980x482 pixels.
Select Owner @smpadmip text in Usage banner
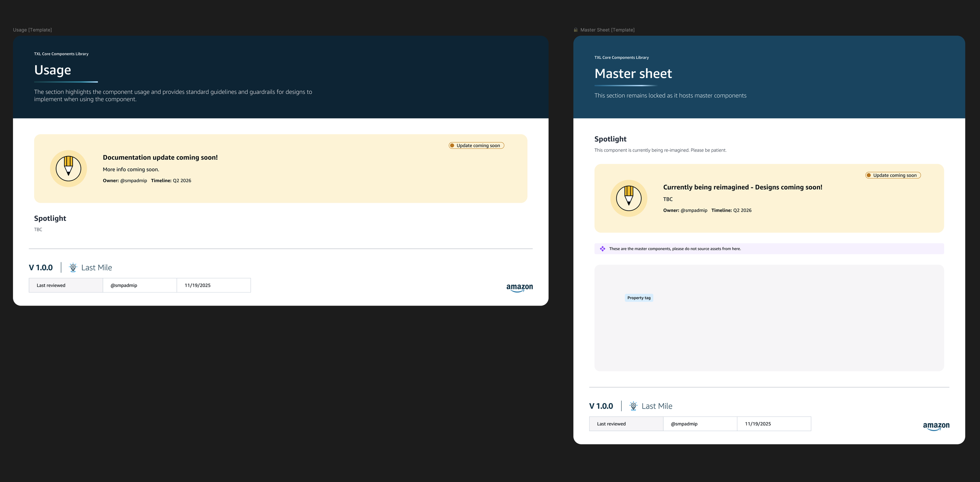click(x=125, y=180)
